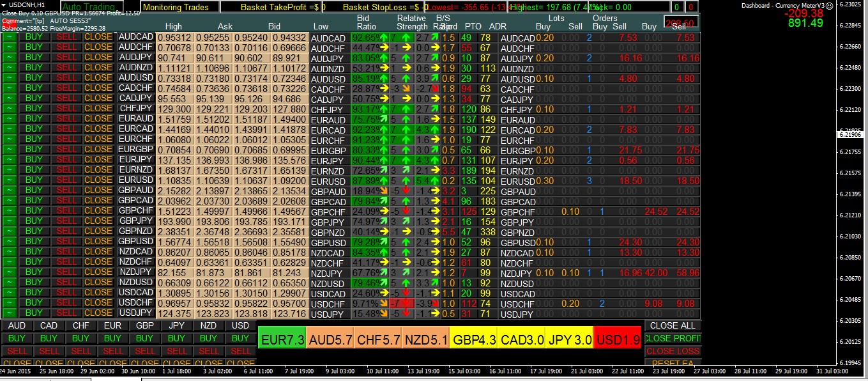Select the GBPNZD pair label beside CLOSE

pyautogui.click(x=135, y=231)
